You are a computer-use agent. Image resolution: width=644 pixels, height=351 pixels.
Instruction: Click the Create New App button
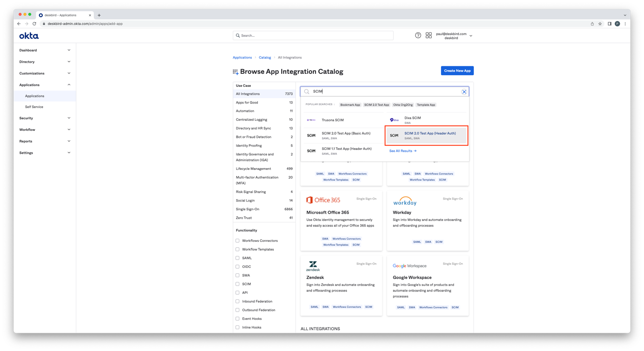457,71
